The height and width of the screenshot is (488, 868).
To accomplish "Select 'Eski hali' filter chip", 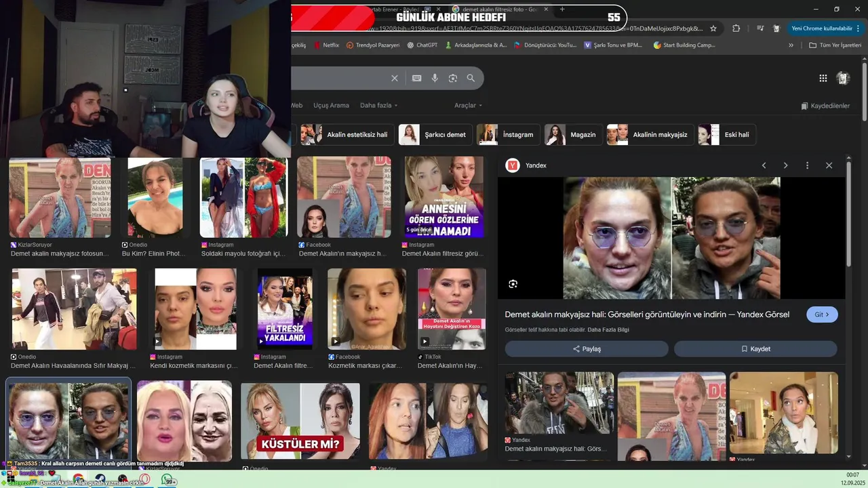I will pos(727,135).
